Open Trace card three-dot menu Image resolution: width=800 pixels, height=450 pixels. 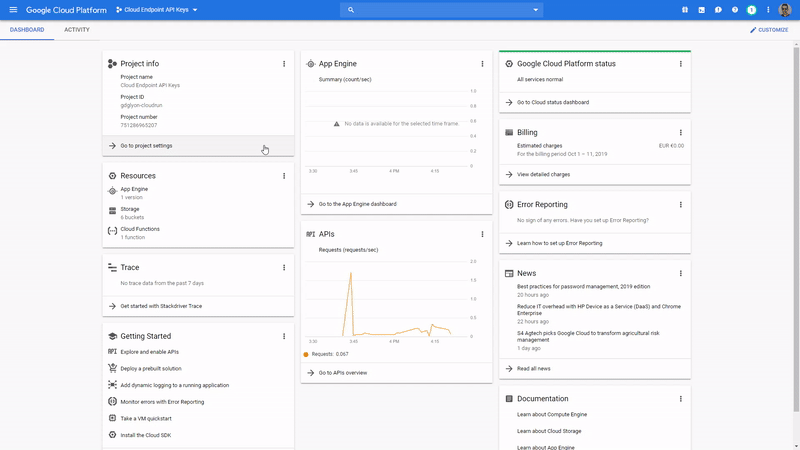284,267
